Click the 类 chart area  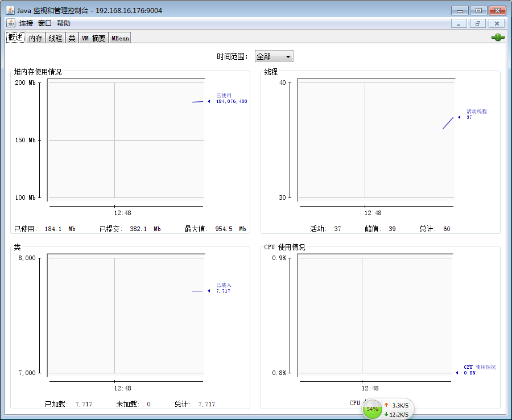point(126,315)
